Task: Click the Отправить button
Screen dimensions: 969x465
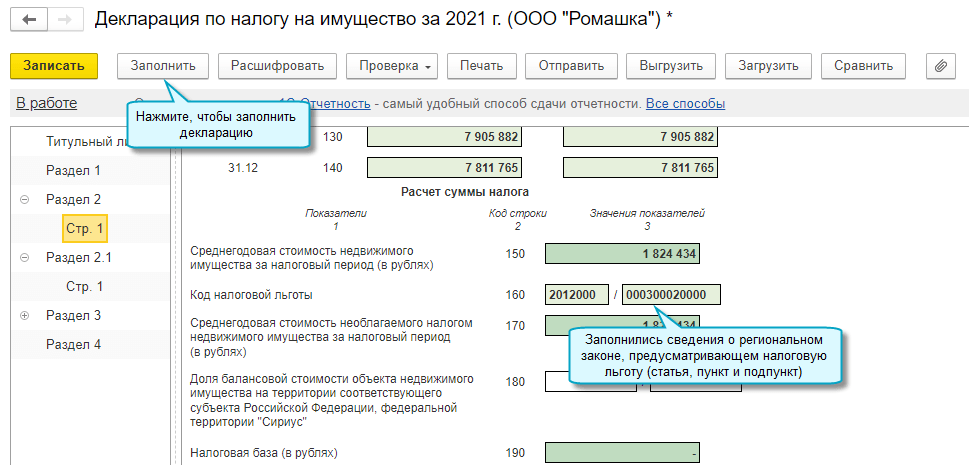Action: click(x=571, y=66)
